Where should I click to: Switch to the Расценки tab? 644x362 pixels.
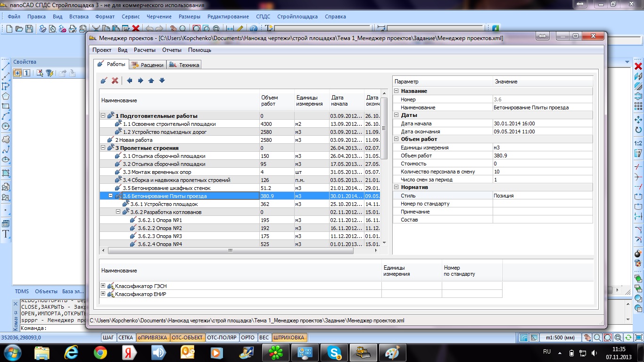[x=147, y=65]
